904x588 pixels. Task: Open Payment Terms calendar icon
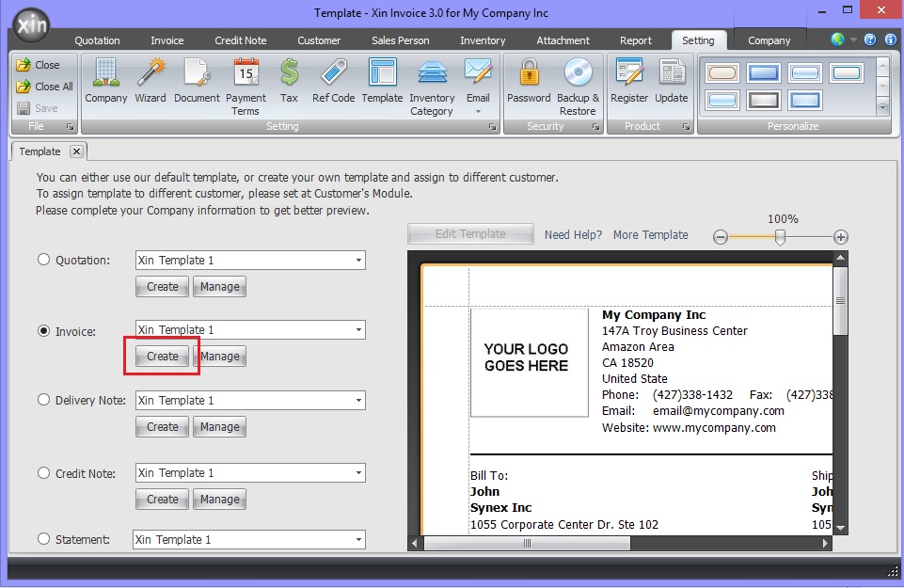click(x=246, y=87)
